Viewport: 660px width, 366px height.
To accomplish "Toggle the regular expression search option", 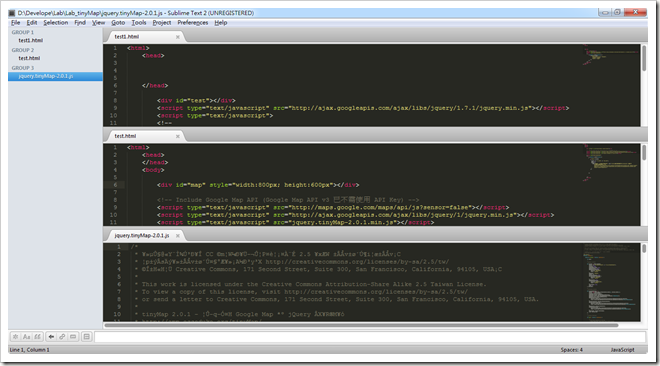I will (16, 337).
